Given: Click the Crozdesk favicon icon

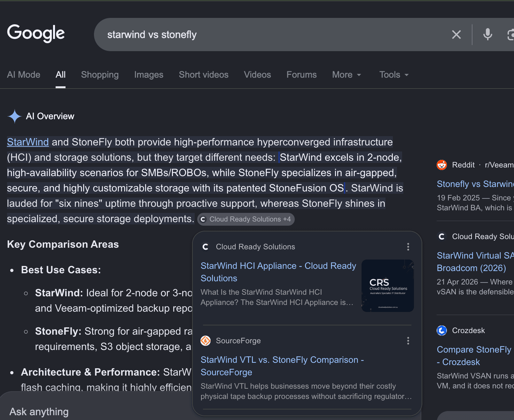Looking at the screenshot, I should pos(442,331).
